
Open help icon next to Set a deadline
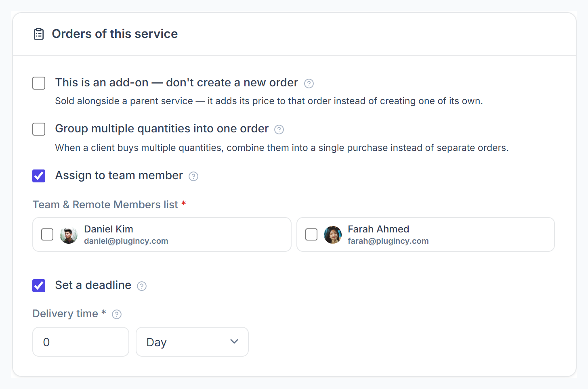142,286
